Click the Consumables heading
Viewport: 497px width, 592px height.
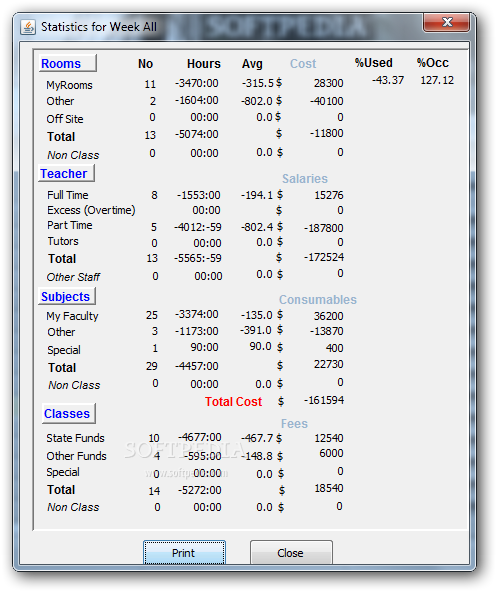[318, 299]
